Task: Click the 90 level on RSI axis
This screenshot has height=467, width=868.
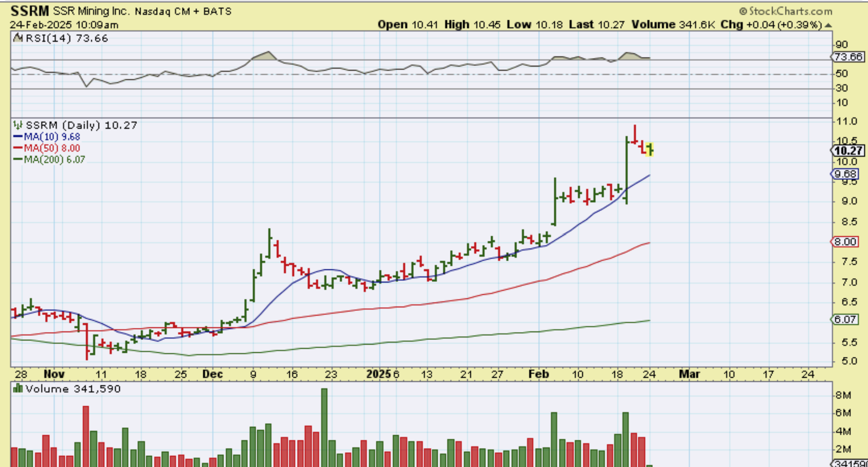Action: tap(842, 45)
